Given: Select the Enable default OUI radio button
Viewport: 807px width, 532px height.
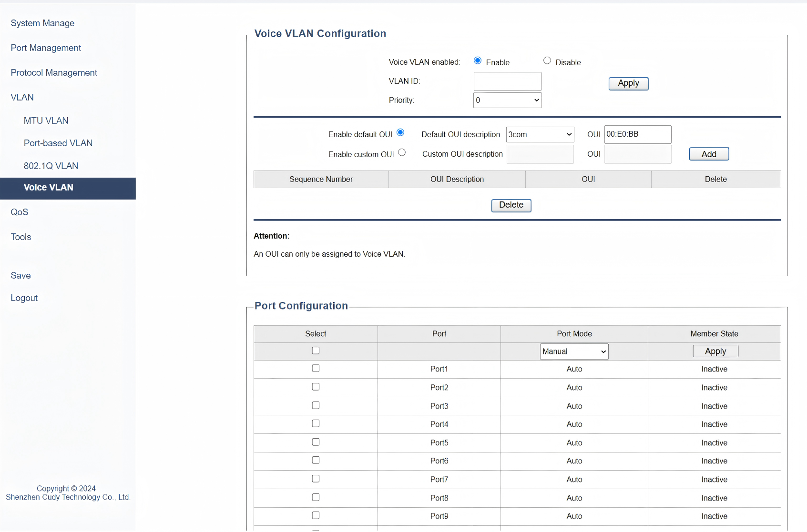Looking at the screenshot, I should point(400,132).
